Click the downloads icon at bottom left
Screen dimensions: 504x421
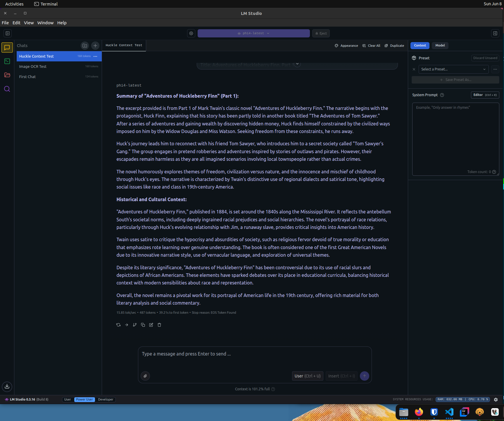click(x=7, y=387)
